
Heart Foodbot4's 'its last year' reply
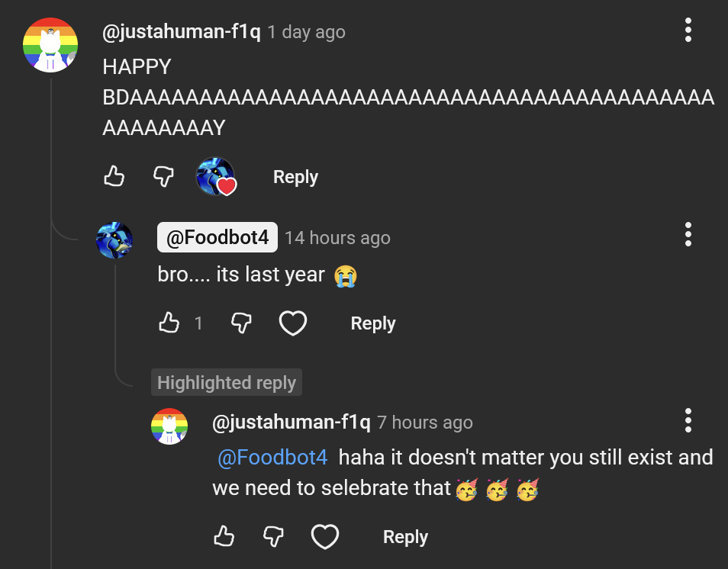point(293,323)
